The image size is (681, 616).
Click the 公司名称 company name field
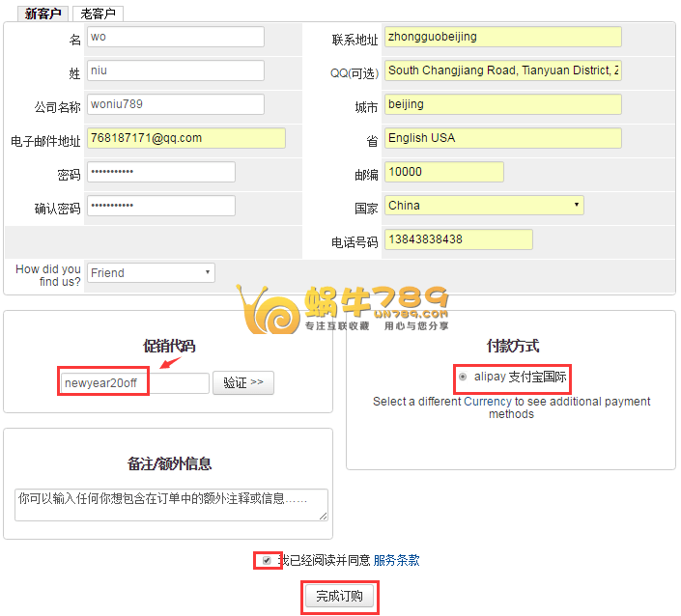click(x=175, y=104)
